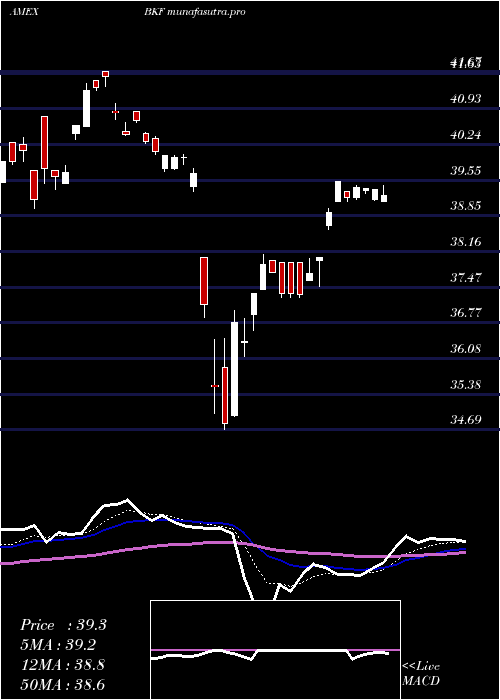
Task: Click the <<Live MACD label
Action: (x=421, y=673)
